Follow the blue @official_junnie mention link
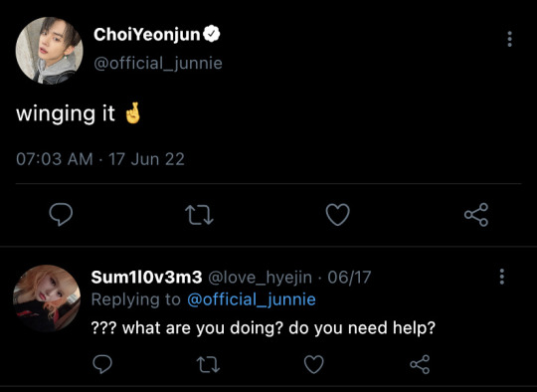Viewport: 537px width, 392px height. click(x=252, y=299)
